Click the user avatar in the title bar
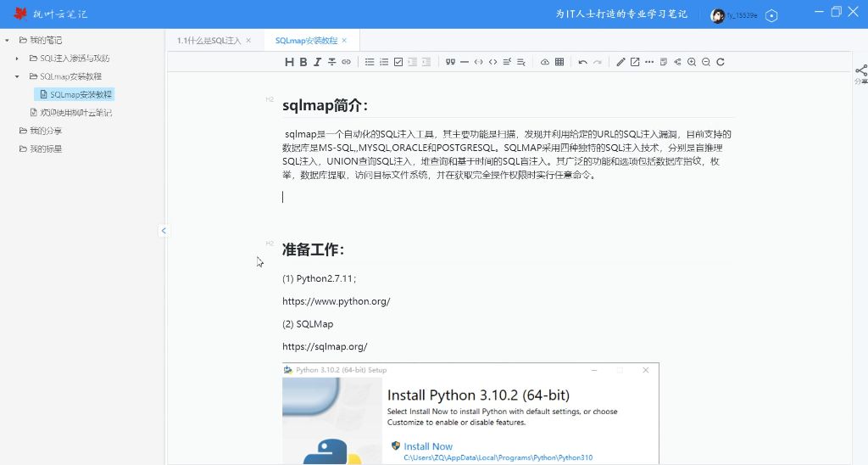Image resolution: width=868 pixels, height=465 pixels. (x=717, y=15)
